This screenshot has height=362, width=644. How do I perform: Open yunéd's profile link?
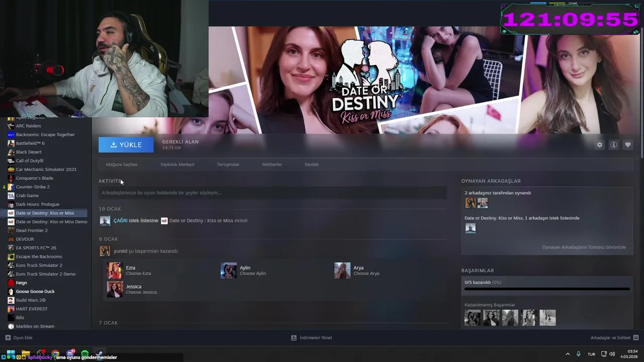click(x=120, y=251)
